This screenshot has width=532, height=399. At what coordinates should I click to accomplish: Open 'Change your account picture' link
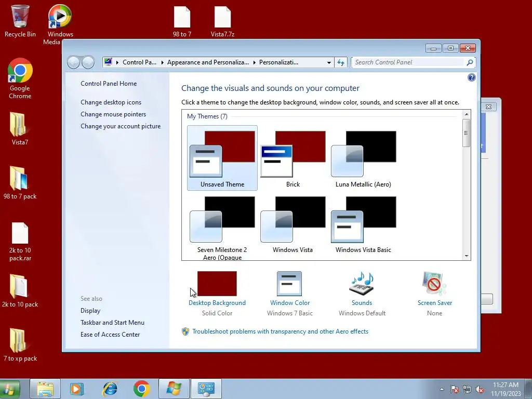click(x=121, y=126)
